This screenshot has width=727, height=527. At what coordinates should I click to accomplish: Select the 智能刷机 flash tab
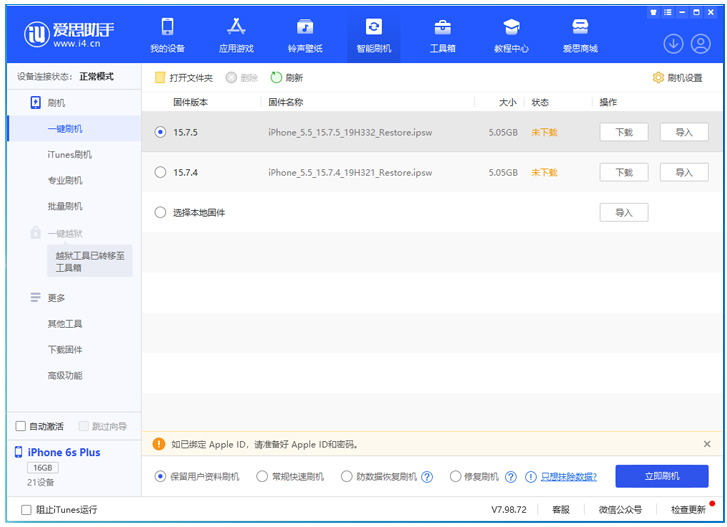pos(374,36)
